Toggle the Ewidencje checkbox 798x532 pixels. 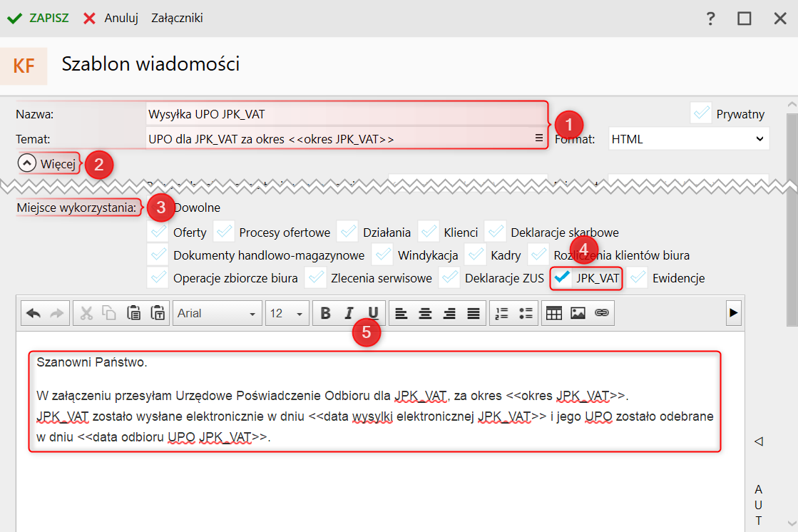(637, 277)
